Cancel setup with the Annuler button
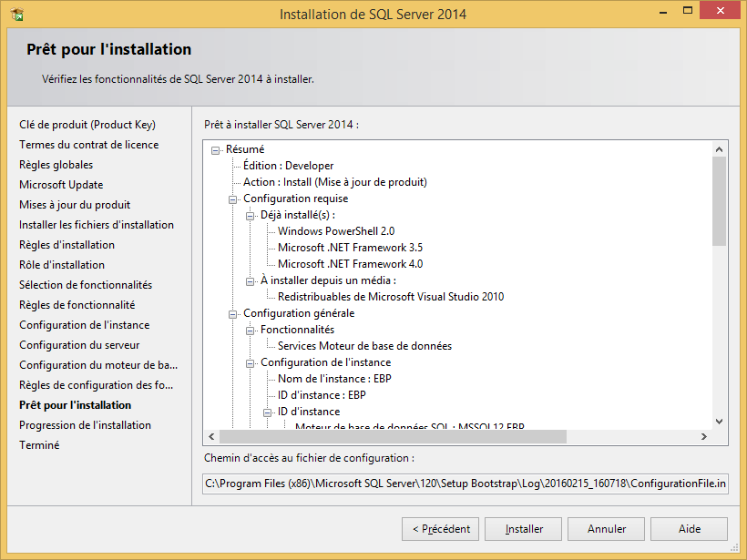This screenshot has width=747, height=560. click(x=606, y=529)
